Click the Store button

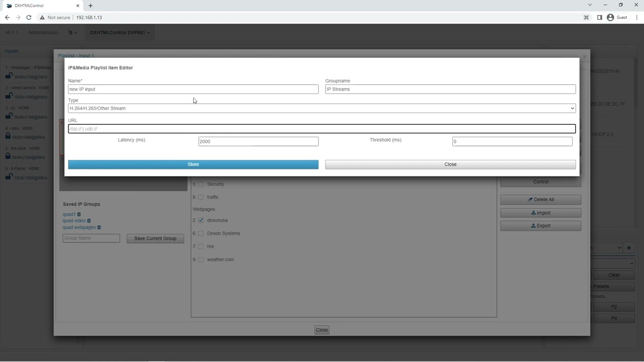click(193, 164)
